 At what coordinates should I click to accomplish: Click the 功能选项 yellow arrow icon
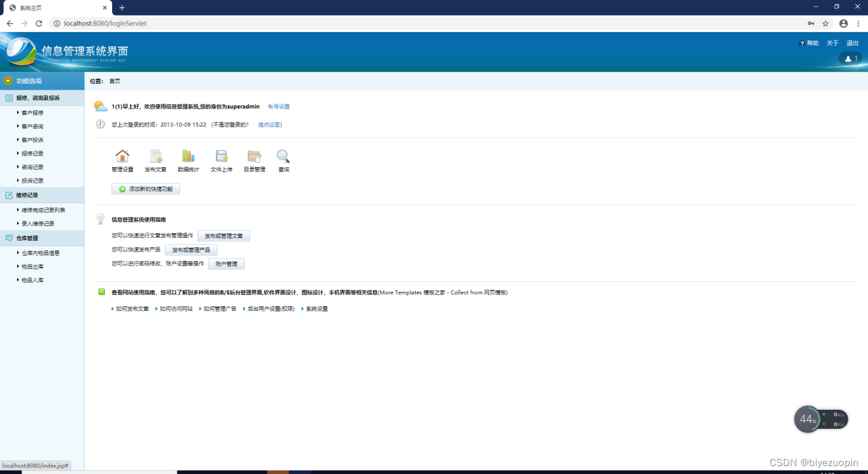(x=8, y=81)
